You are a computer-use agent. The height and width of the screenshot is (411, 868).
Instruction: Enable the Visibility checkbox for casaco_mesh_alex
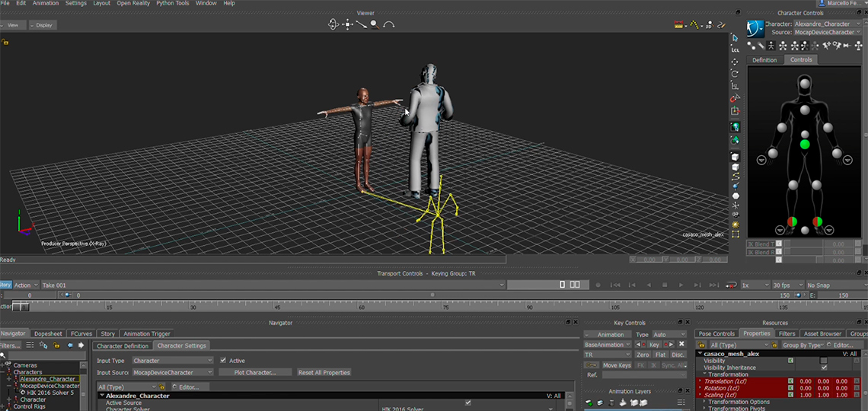pyautogui.click(x=823, y=361)
